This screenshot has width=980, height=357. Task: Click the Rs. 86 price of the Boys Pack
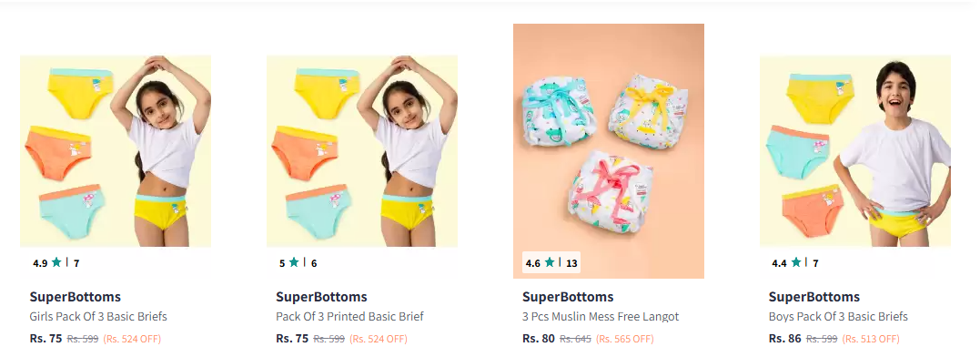[x=785, y=339]
